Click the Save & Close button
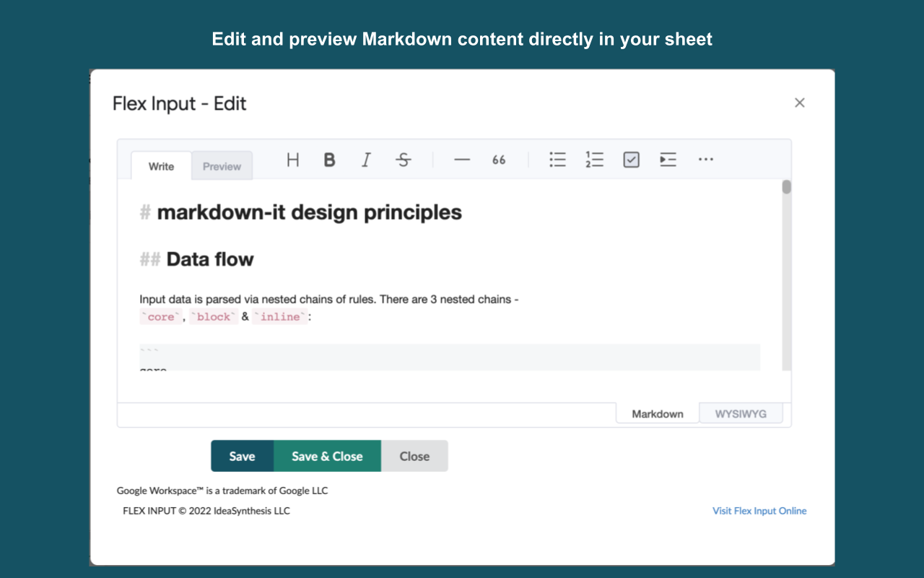924x578 pixels. pos(327,456)
